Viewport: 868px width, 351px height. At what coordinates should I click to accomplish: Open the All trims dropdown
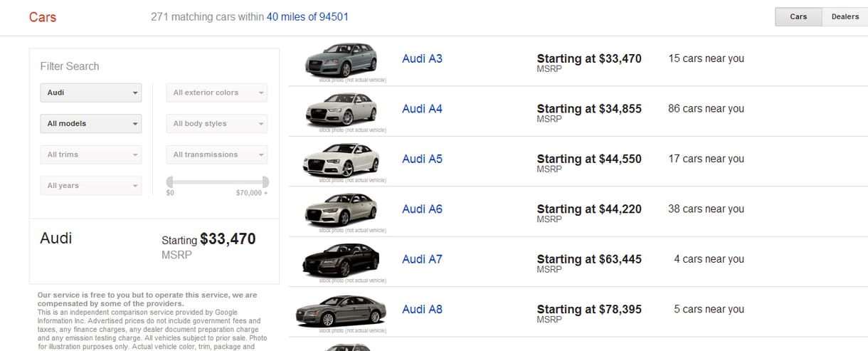click(91, 154)
